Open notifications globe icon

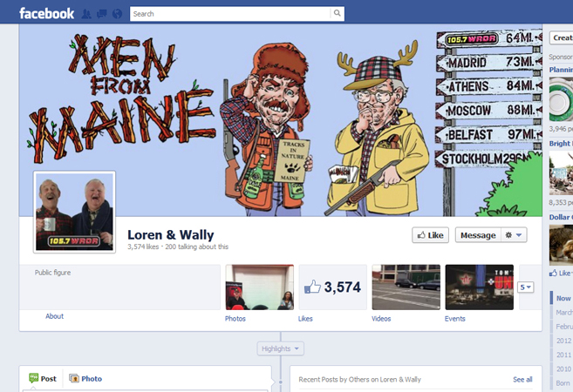(x=117, y=14)
